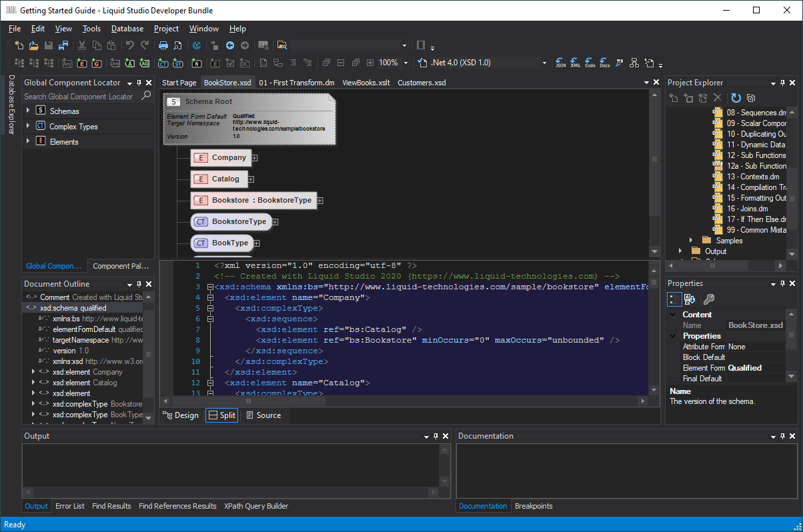
Task: Add a Notation (N) icon
Action: [x=197, y=63]
